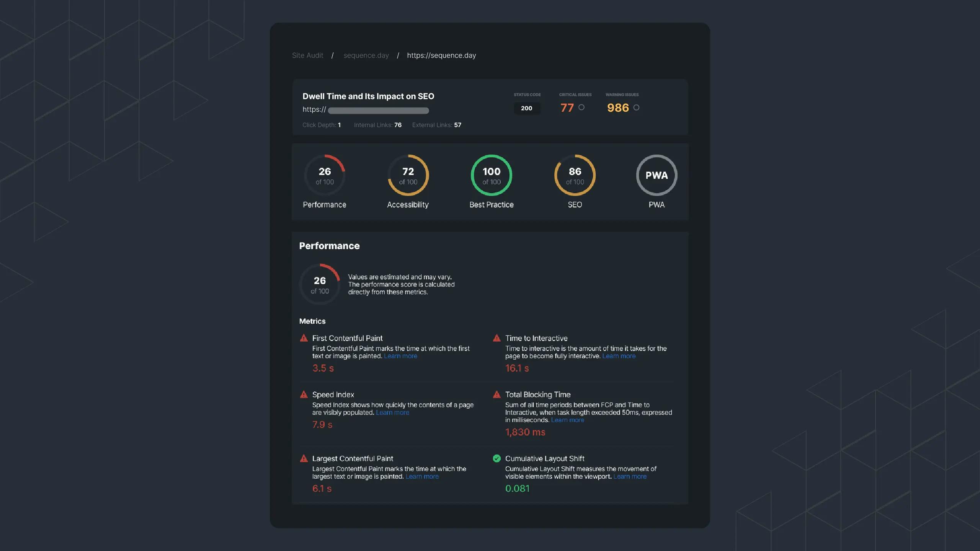The image size is (980, 551).
Task: Click the Cumulative Layout Shift green check icon
Action: pyautogui.click(x=496, y=459)
